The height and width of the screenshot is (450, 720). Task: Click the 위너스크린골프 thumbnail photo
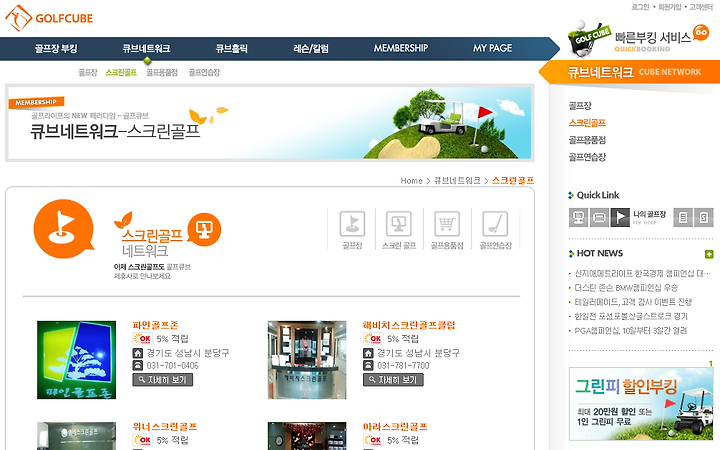(x=76, y=436)
